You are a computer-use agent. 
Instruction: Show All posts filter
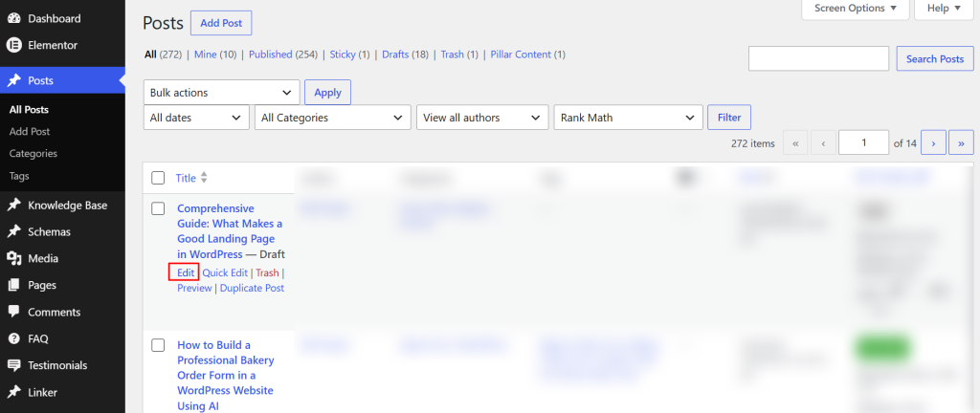point(150,54)
